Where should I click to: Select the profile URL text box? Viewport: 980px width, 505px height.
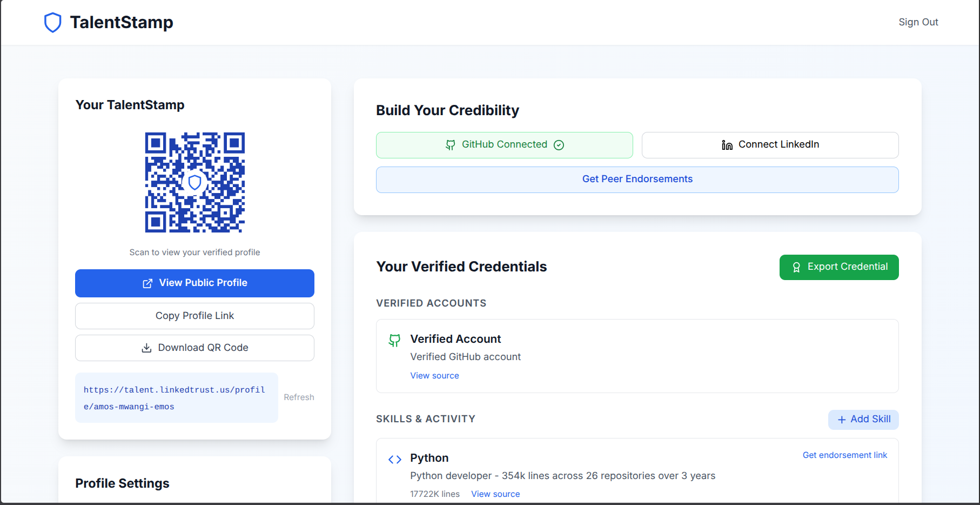(x=176, y=397)
